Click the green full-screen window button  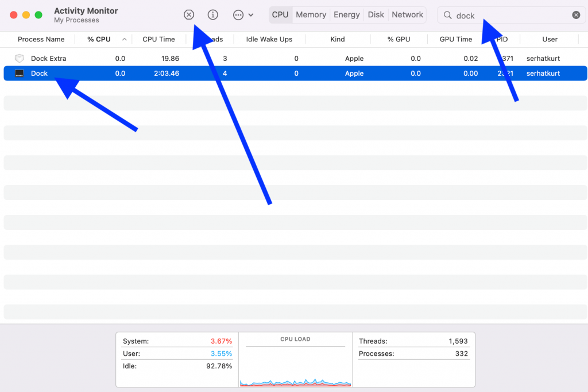pos(38,15)
